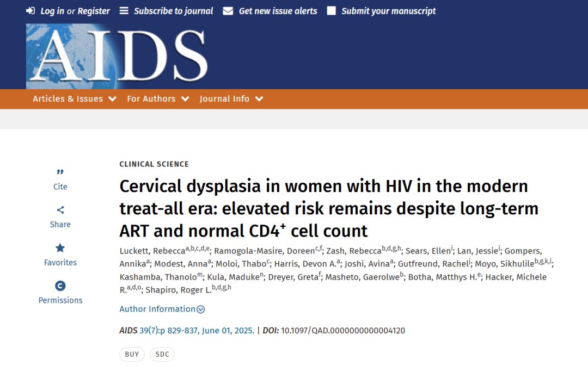This screenshot has height=372, width=588.
Task: Click the AIDS journal logo
Action: 117,56
